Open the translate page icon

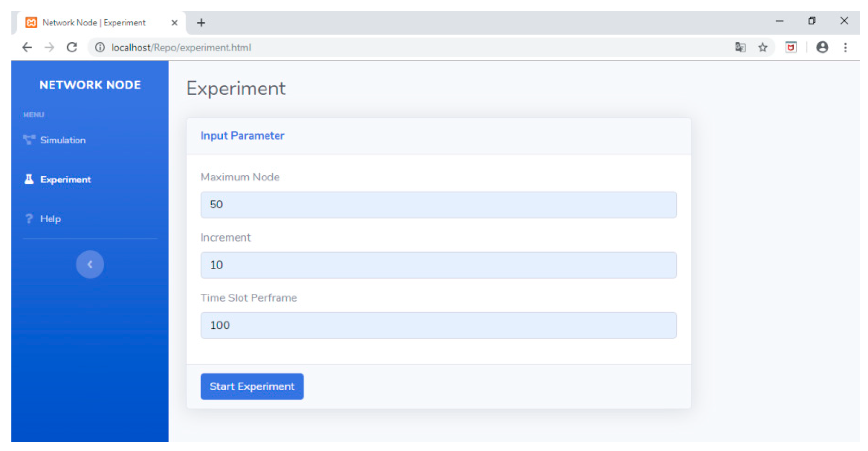pyautogui.click(x=740, y=48)
